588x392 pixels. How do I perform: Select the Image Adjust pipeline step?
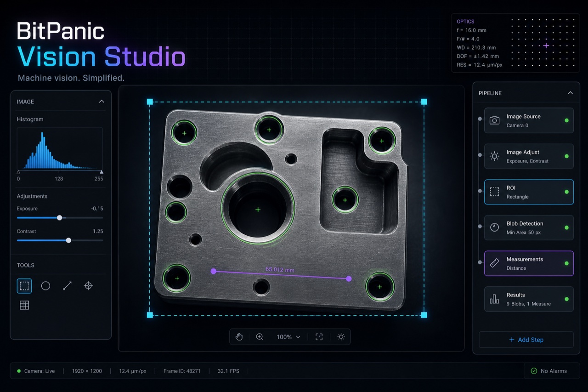pos(529,156)
